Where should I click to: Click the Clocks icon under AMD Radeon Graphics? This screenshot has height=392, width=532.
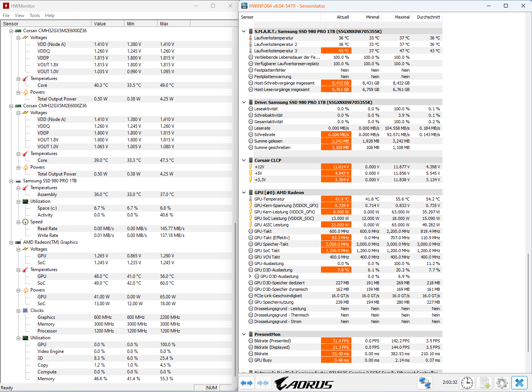pos(25,310)
